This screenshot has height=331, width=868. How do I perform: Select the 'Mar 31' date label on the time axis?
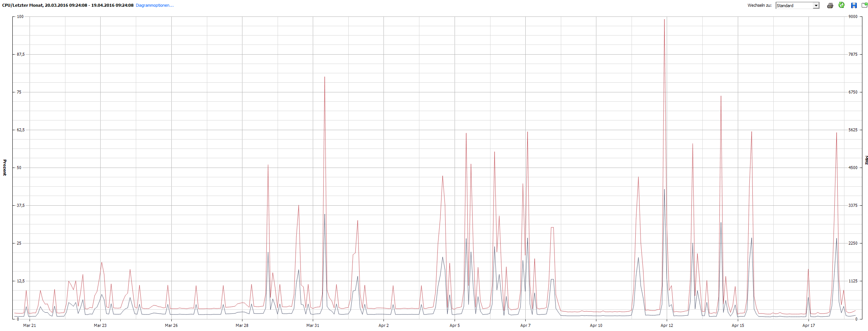pyautogui.click(x=313, y=325)
